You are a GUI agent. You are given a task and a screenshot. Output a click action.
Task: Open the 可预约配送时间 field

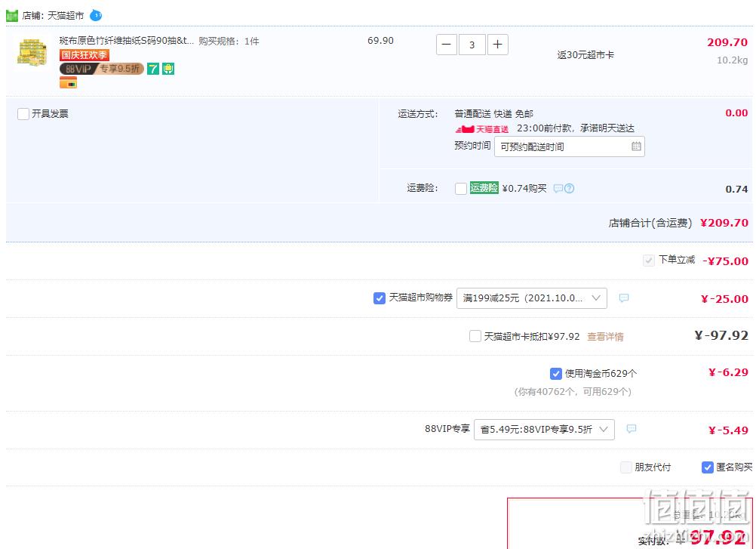[570, 147]
